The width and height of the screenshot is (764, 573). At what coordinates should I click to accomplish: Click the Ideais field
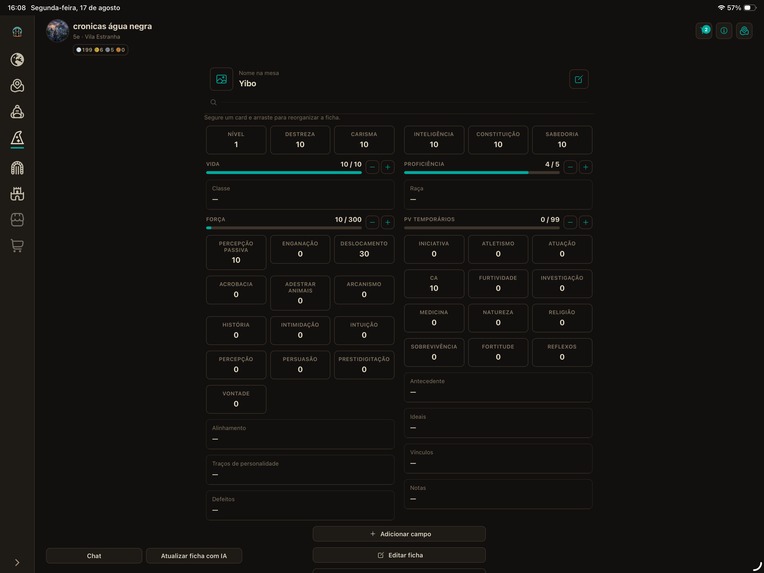point(498,423)
